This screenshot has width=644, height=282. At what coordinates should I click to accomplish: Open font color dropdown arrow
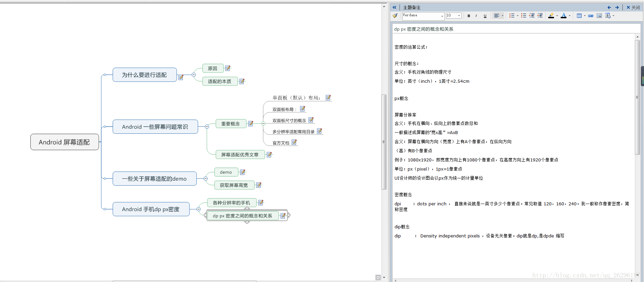point(569,16)
